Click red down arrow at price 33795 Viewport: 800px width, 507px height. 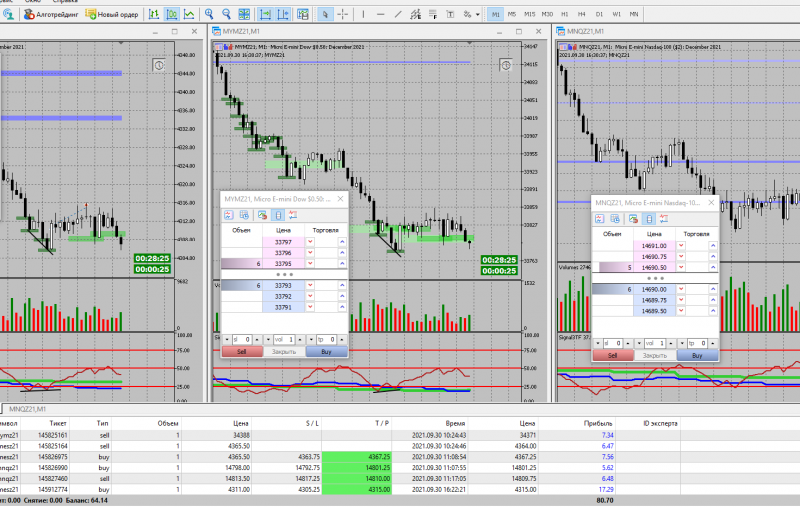(x=310, y=263)
